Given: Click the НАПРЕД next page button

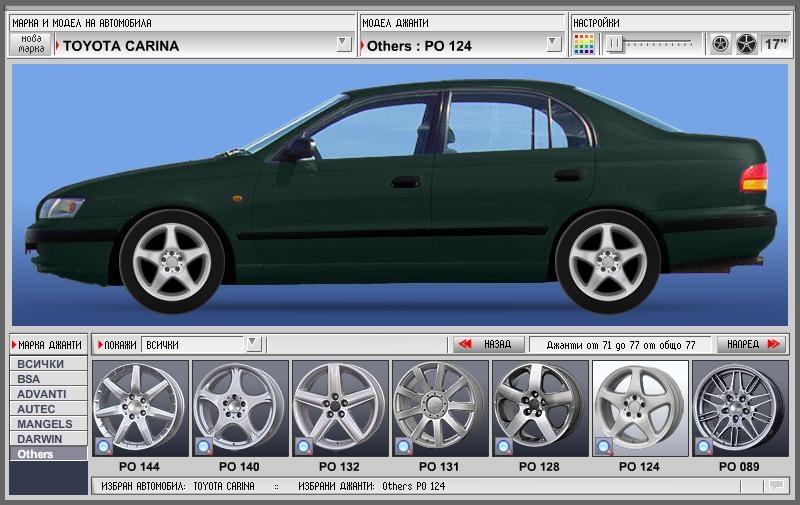Looking at the screenshot, I should pyautogui.click(x=751, y=344).
